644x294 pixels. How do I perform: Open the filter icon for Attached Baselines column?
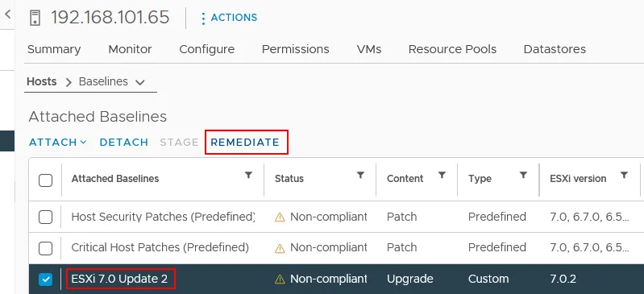pos(248,176)
